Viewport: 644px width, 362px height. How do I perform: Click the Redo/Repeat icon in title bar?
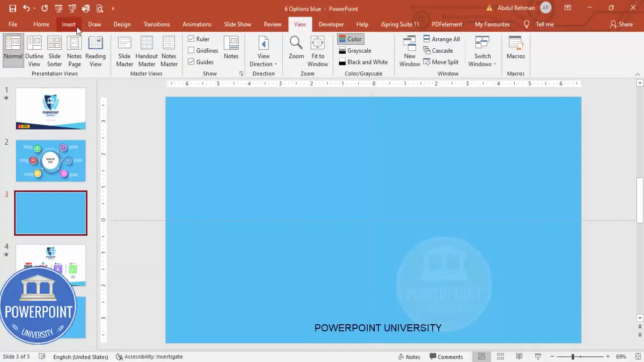pos(45,9)
